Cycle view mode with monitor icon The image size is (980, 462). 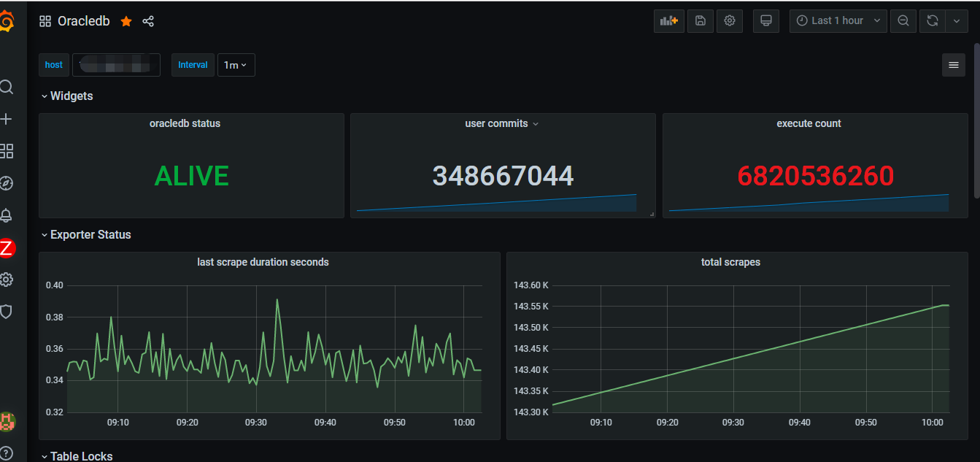766,21
